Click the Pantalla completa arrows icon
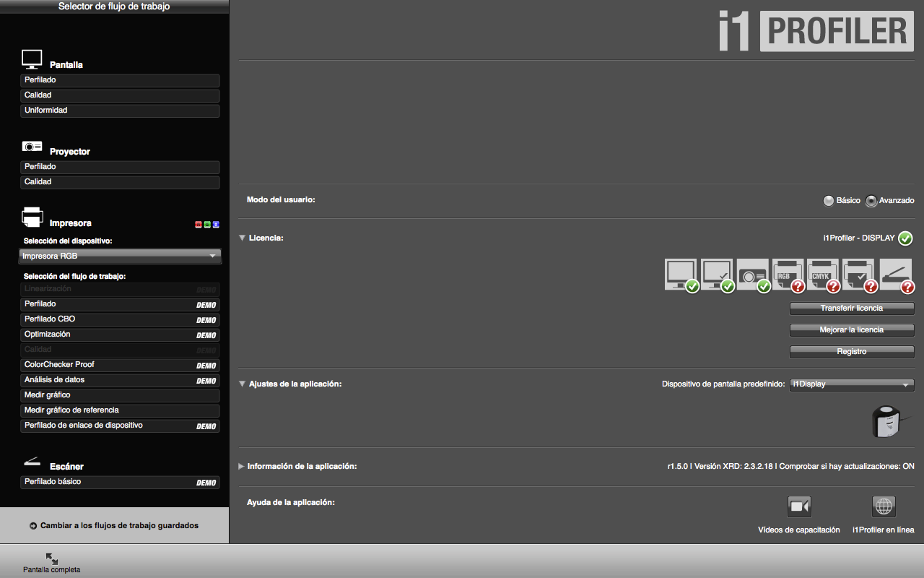924x578 pixels. click(51, 558)
